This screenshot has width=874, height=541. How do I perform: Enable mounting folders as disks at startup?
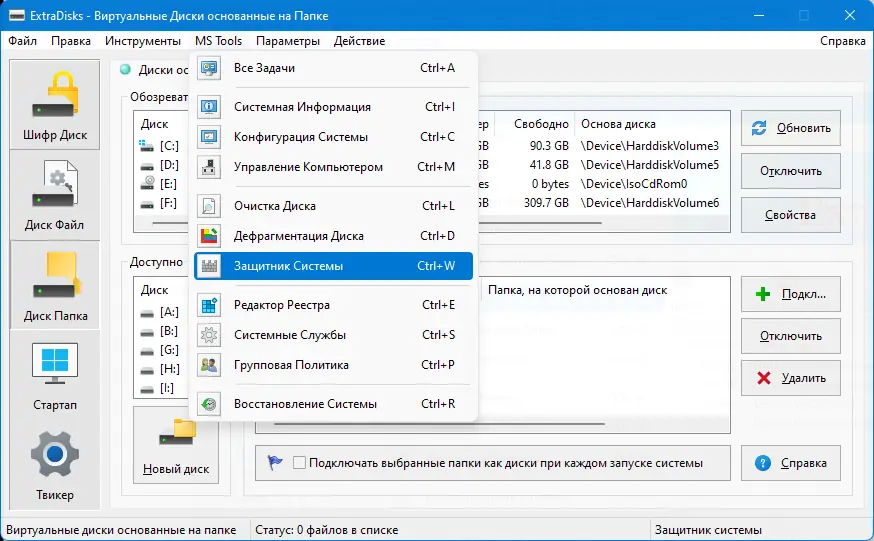click(x=299, y=462)
